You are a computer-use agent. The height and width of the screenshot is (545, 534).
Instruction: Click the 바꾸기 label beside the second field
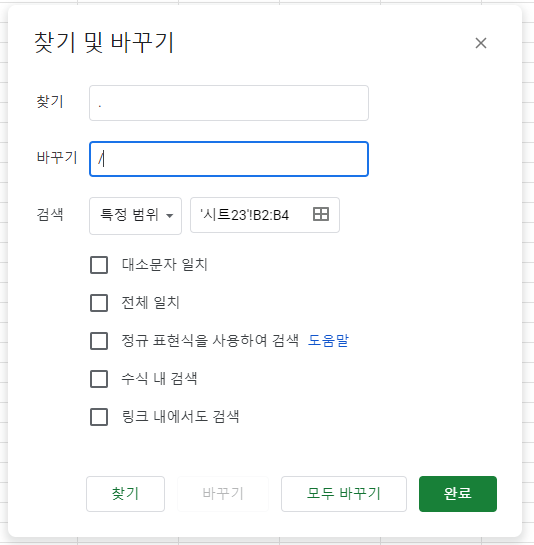pos(57,157)
